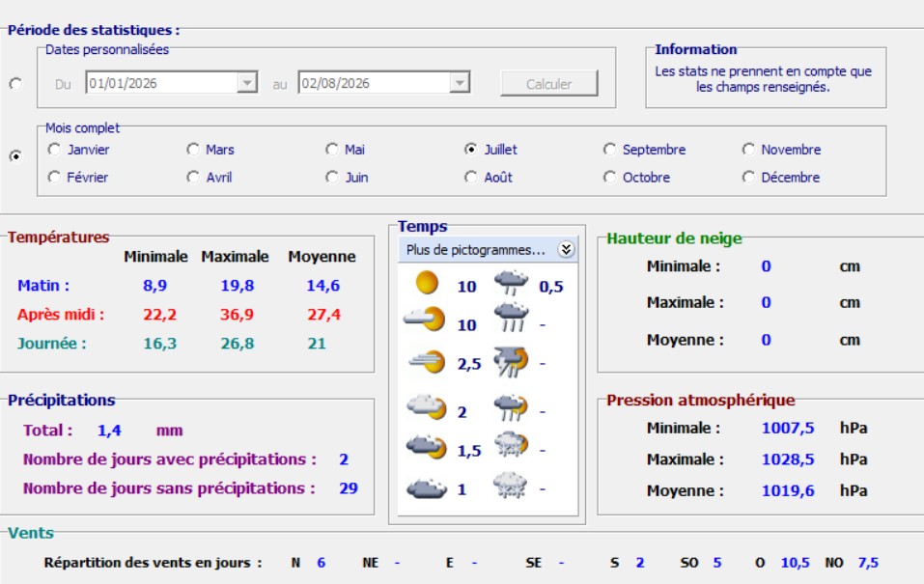Open the start date dropdown arrow
Image resolution: width=924 pixels, height=584 pixels.
(247, 83)
